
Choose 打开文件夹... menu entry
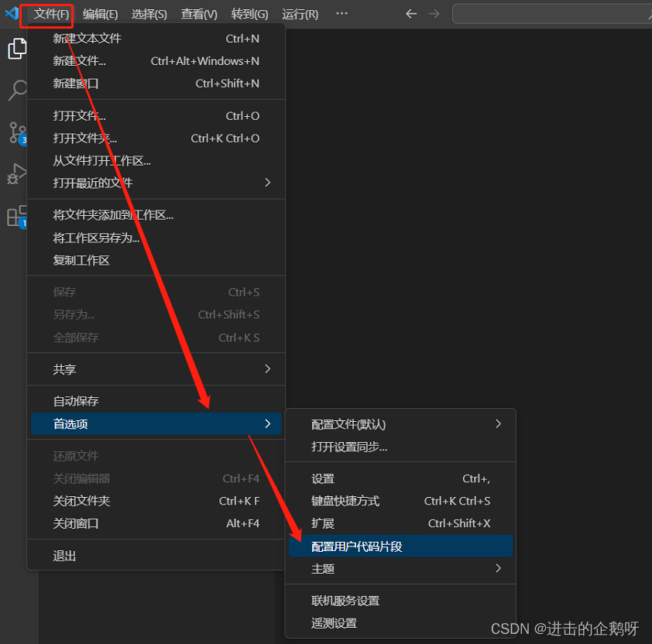coord(156,139)
